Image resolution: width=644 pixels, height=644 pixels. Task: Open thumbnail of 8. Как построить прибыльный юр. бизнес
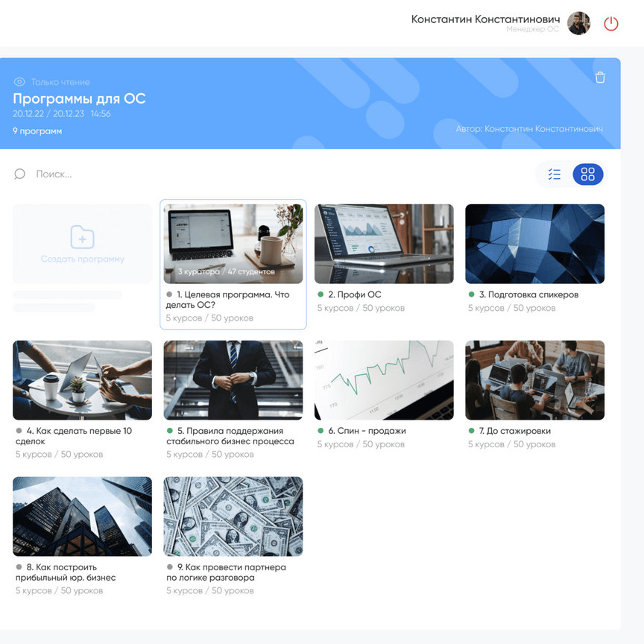[x=82, y=517]
